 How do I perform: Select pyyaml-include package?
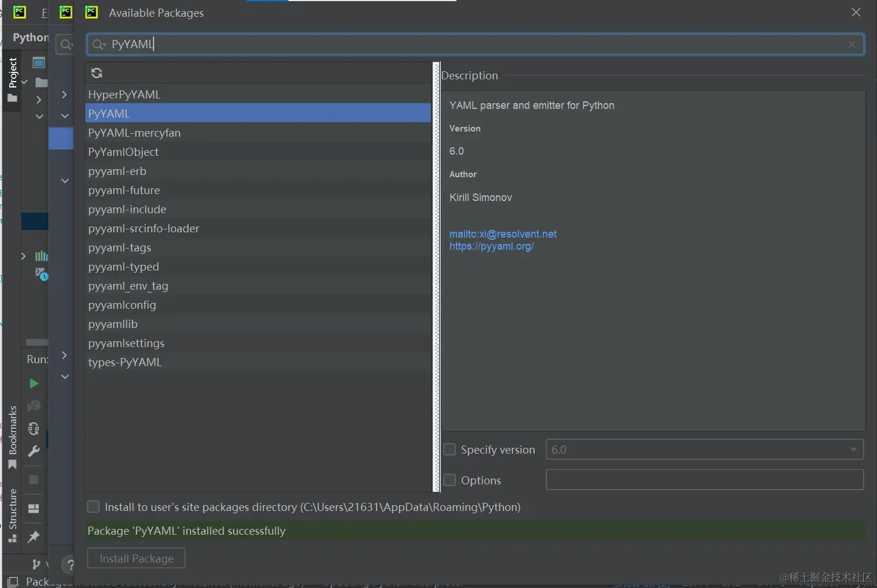[x=258, y=209]
